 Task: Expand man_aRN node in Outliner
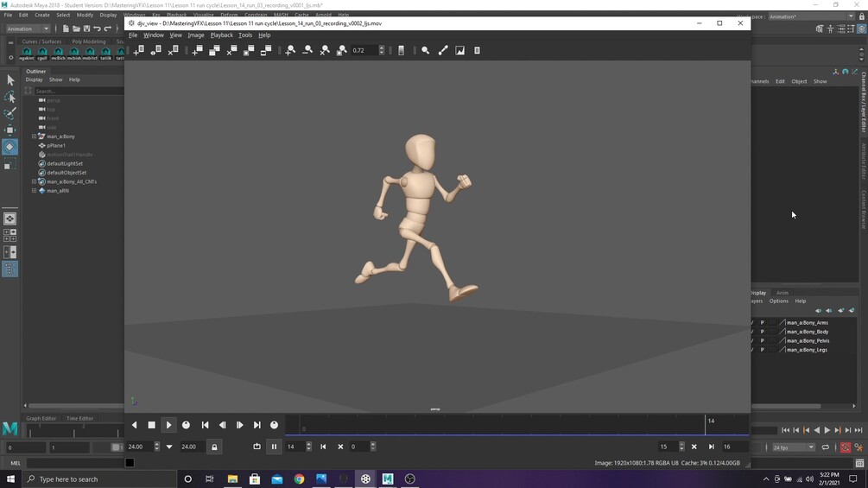coord(34,190)
